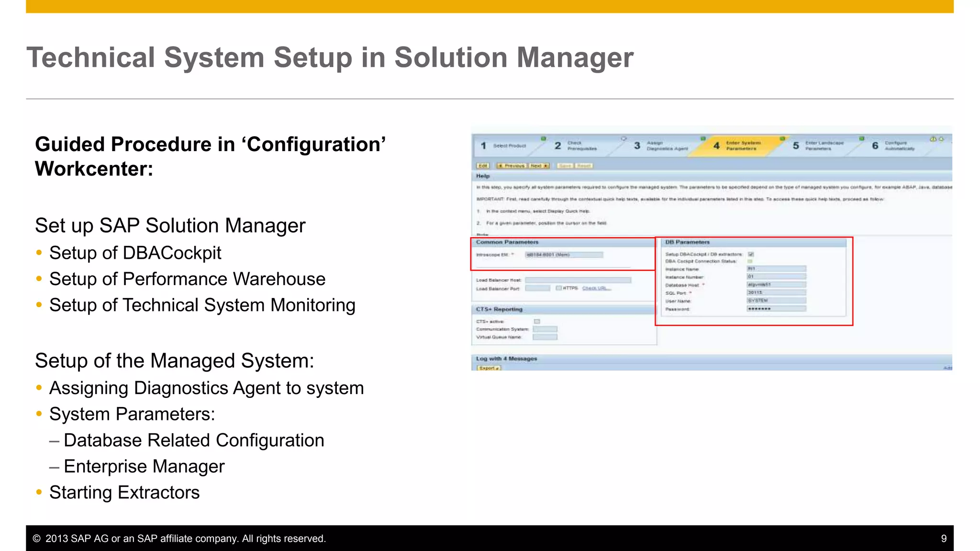Click the Load Balancer Port field
This screenshot has width=980, height=551.
(x=538, y=288)
